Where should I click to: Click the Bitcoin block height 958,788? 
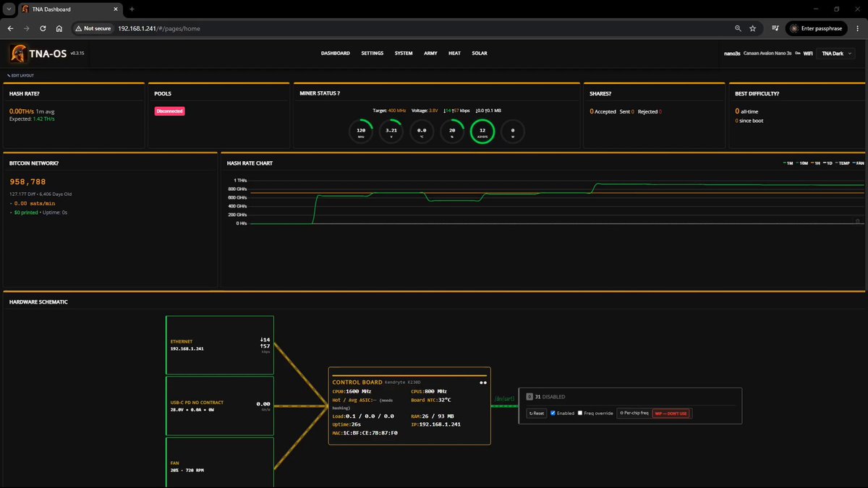tap(27, 182)
